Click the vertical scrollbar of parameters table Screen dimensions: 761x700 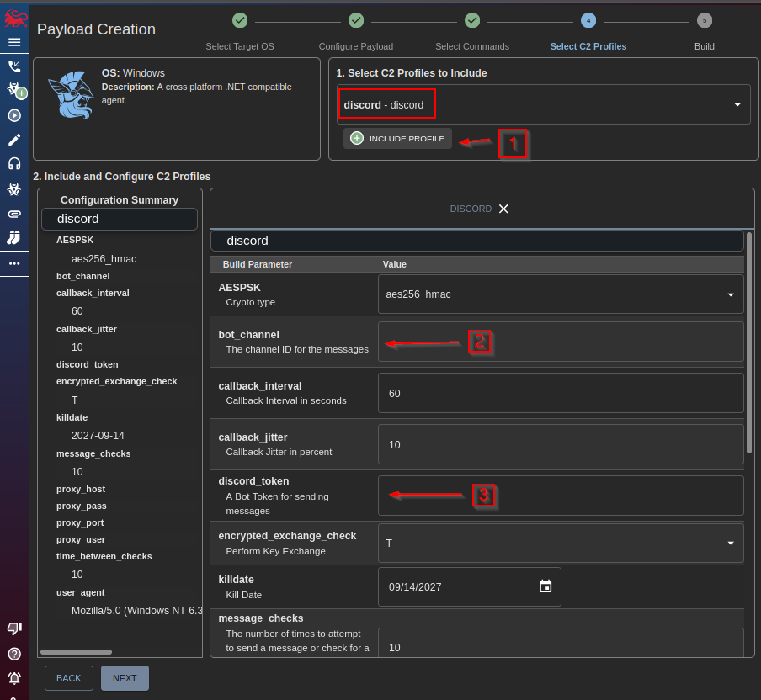click(x=749, y=343)
